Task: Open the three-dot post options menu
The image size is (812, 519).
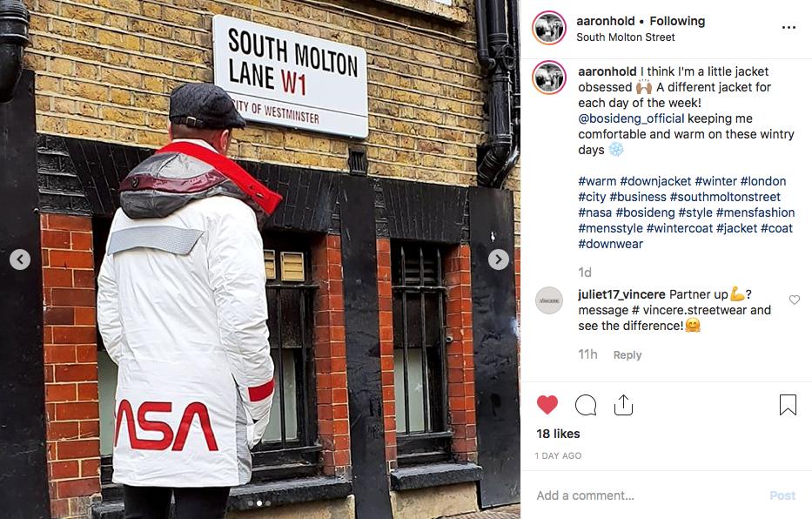Action: coord(789,28)
